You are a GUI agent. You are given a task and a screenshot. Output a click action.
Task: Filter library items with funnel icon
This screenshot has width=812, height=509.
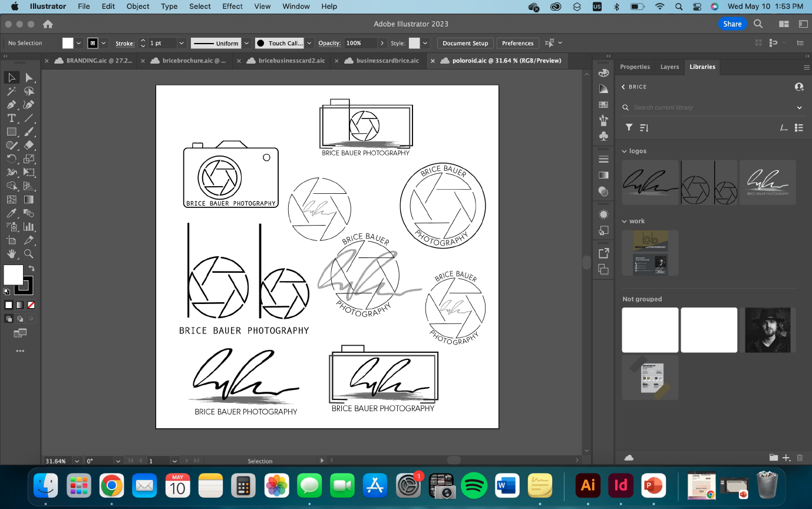629,127
